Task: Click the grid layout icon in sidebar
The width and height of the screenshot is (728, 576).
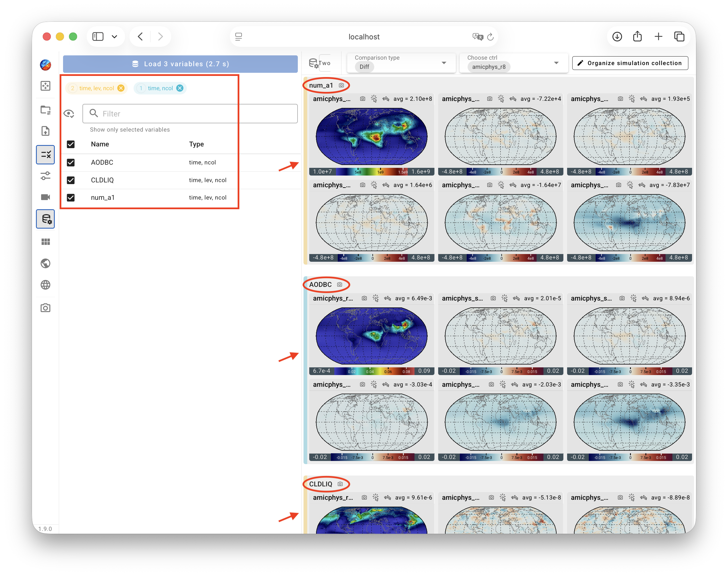Action: pos(46,242)
